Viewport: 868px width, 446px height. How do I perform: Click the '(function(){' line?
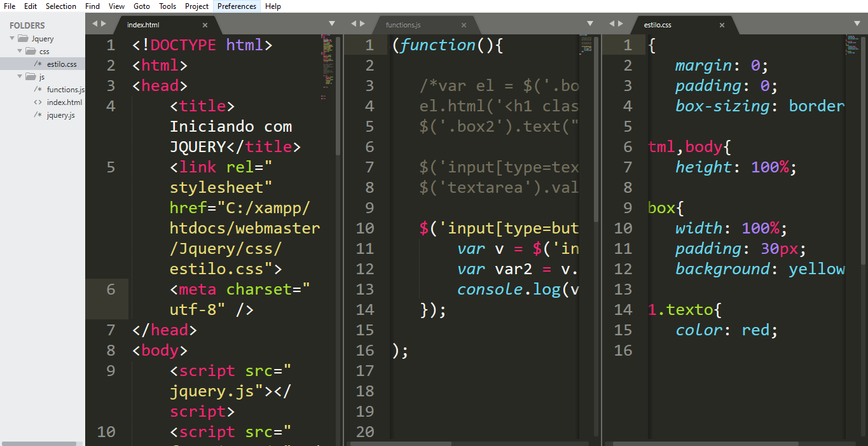(448, 45)
